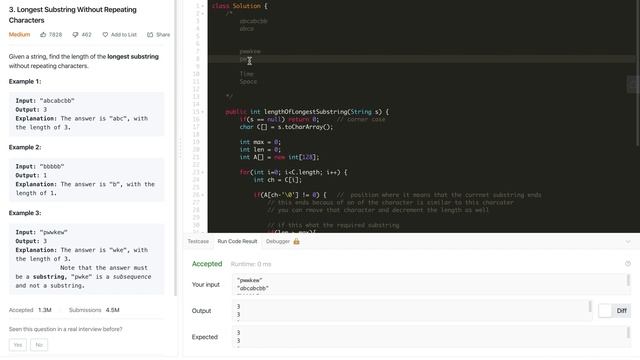Click Example 2 heading
Viewport: 640px width, 360px height.
(x=25, y=147)
